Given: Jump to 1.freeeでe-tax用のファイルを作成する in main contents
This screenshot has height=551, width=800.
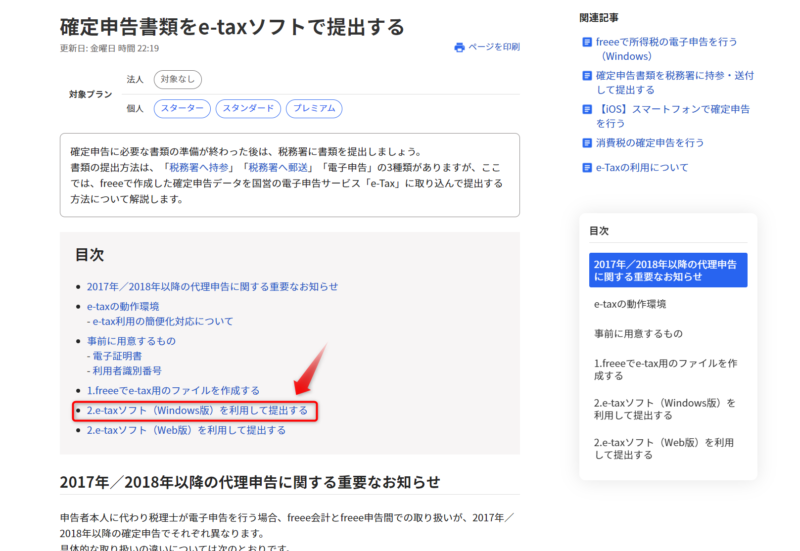Looking at the screenshot, I should (173, 391).
